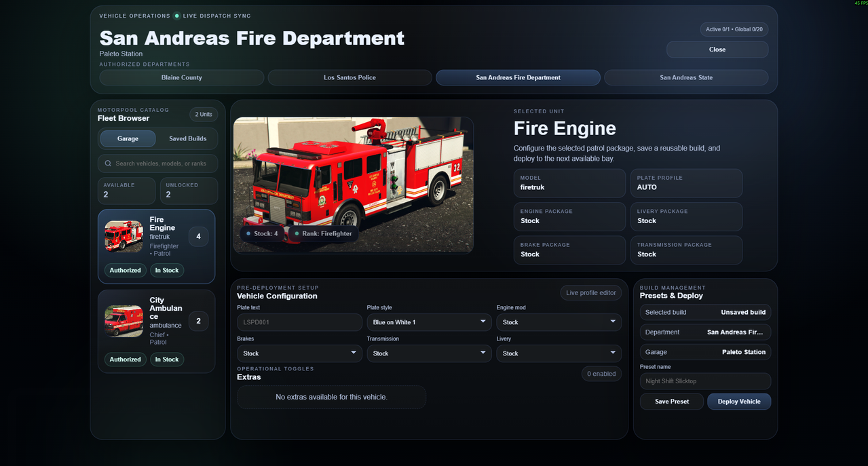
Task: Click the Authorized badge on Fire Engine card
Action: (126, 270)
